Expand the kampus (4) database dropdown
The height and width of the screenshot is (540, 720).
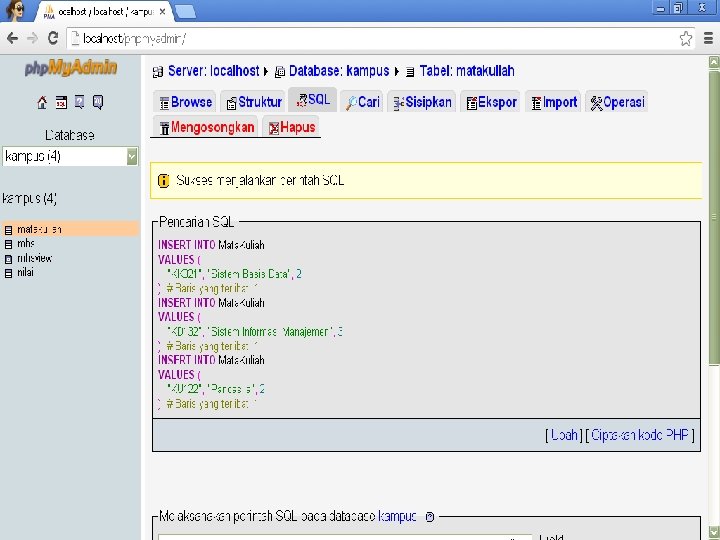[x=70, y=157]
